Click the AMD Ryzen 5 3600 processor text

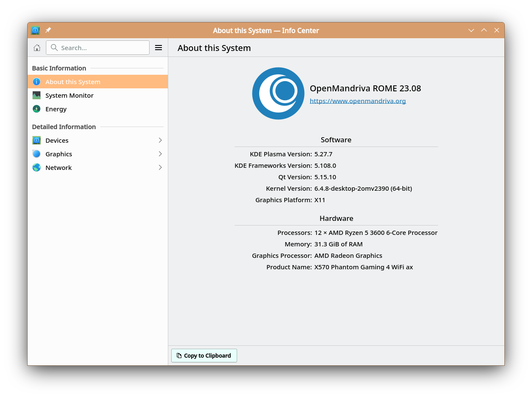coord(376,232)
